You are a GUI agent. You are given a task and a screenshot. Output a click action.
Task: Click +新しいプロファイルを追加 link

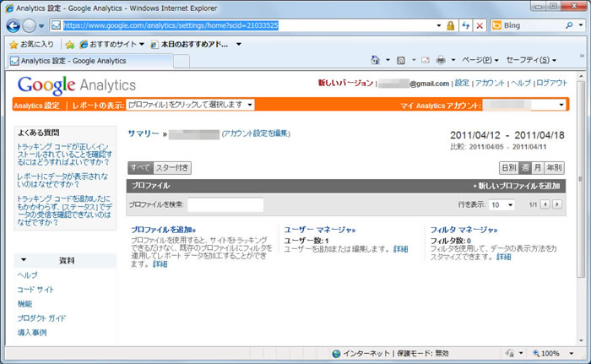pyautogui.click(x=517, y=186)
